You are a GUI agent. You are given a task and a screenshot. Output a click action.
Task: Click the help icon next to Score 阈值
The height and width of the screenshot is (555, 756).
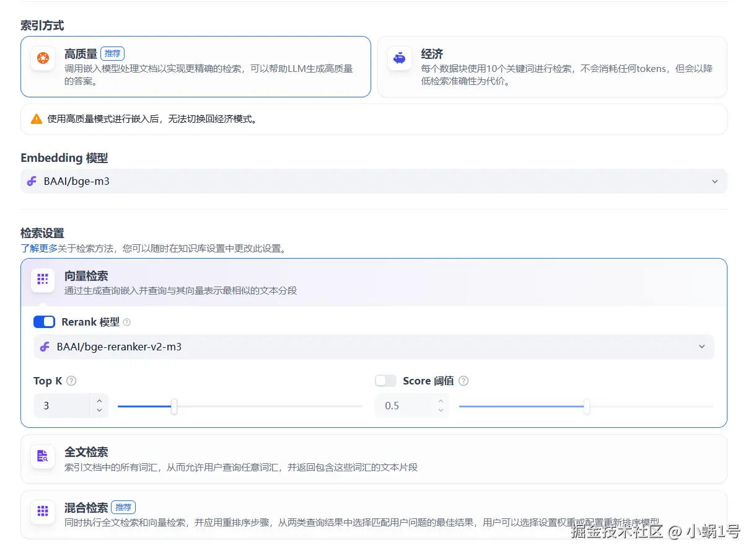(x=464, y=381)
